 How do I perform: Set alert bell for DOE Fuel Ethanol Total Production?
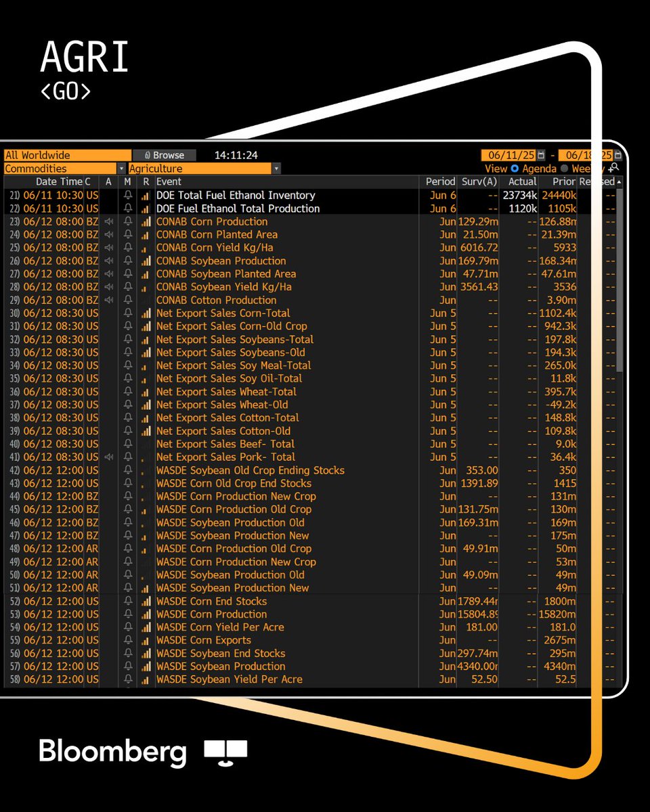[x=128, y=208]
